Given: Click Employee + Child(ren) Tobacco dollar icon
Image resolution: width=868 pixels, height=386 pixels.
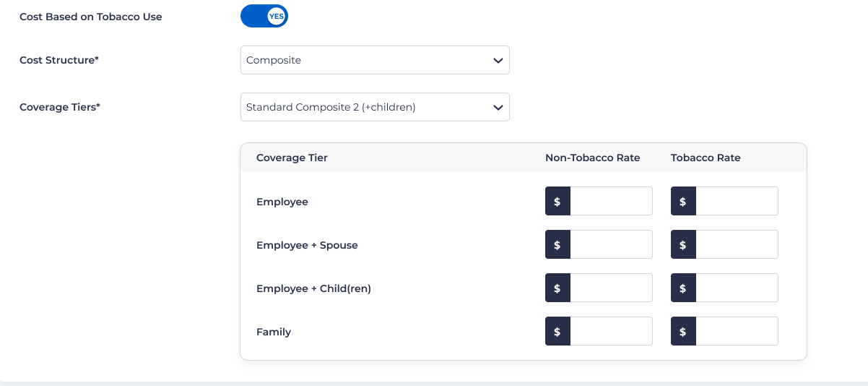Looking at the screenshot, I should (x=683, y=288).
